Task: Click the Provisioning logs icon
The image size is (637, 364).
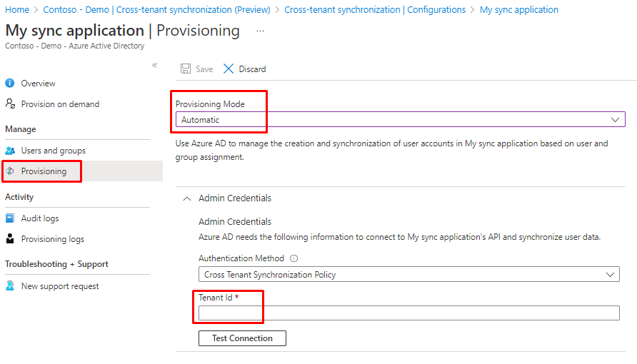Action: [10, 239]
